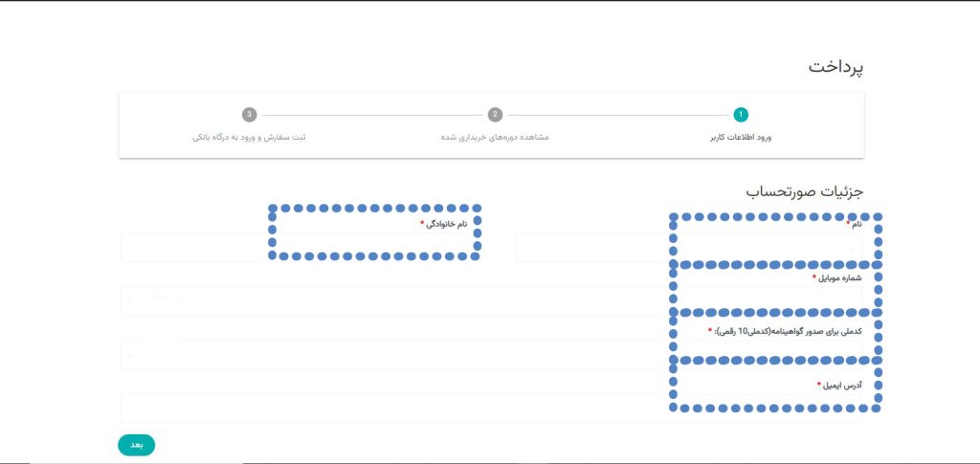Click the step 2 circle icon
The height and width of the screenshot is (464, 980).
495,115
